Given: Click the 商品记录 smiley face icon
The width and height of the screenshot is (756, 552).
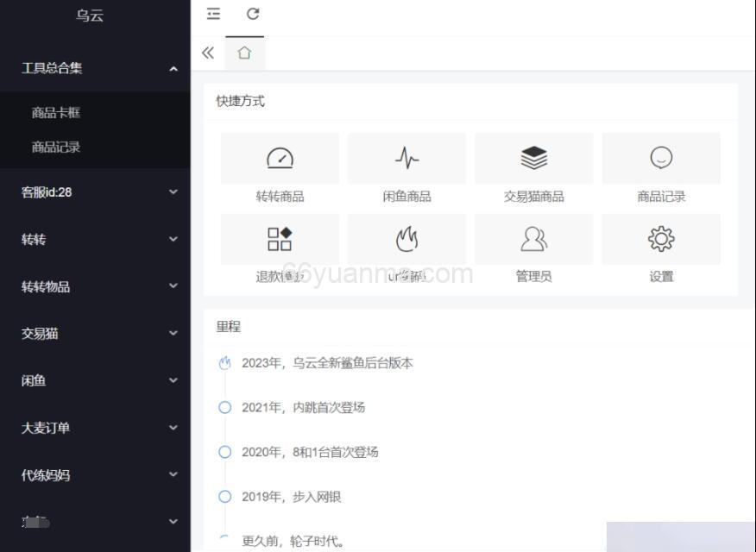Looking at the screenshot, I should (661, 157).
